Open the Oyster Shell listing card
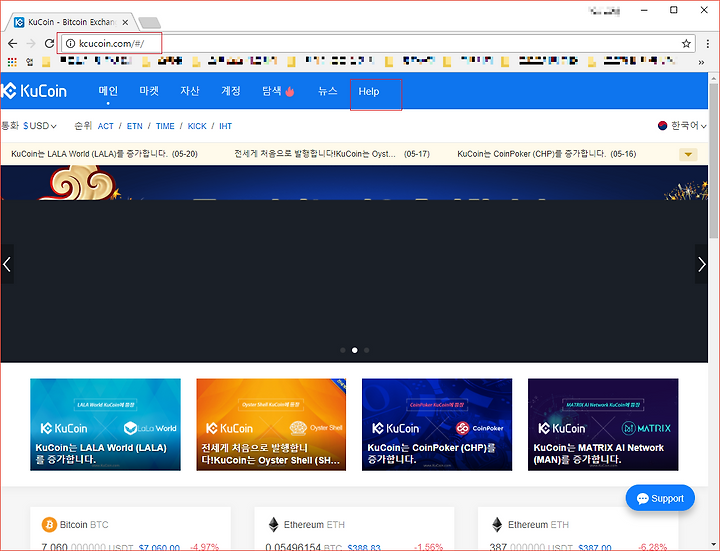 271,425
